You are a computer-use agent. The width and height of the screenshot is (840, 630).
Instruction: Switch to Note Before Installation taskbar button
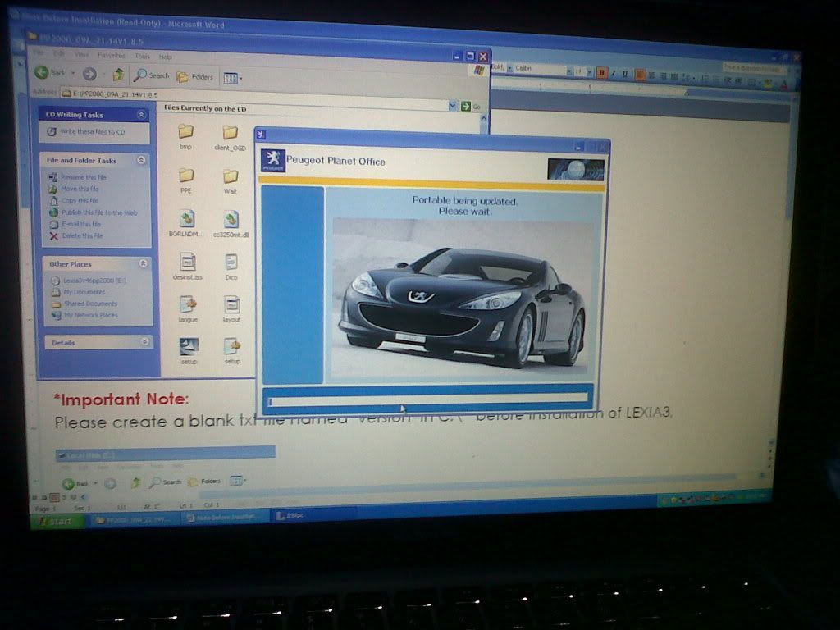tap(226, 517)
